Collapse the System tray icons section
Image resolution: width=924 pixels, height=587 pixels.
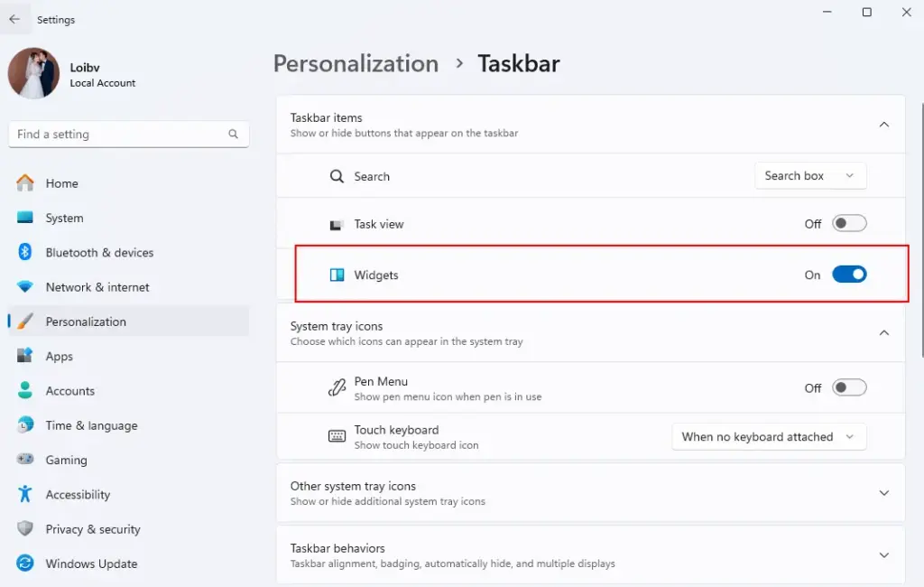coord(884,332)
